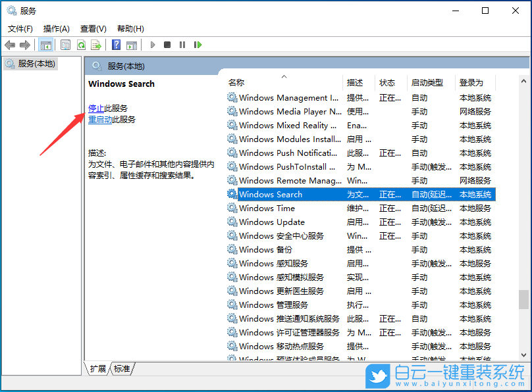
Task: Export the service list using export icon
Action: pos(96,44)
